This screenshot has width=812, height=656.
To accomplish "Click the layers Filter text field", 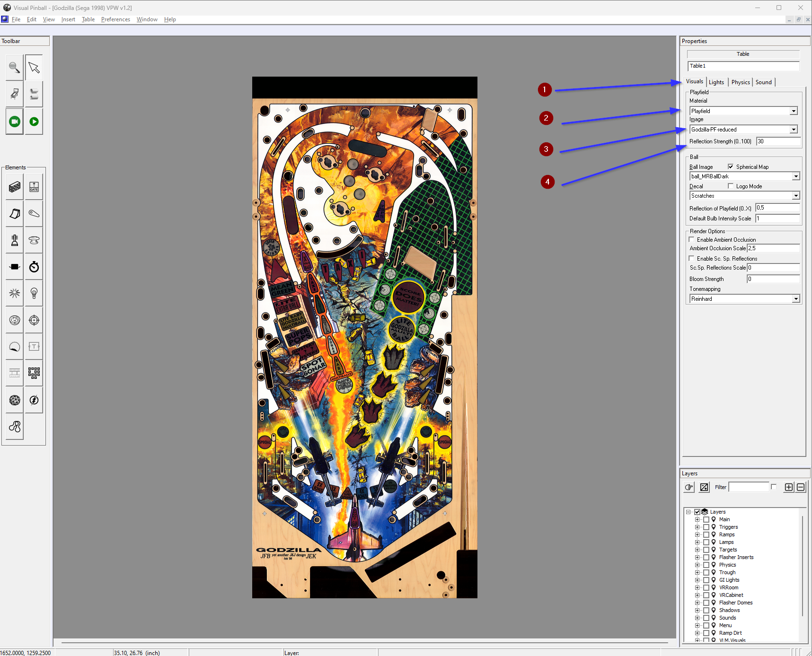I will [x=749, y=487].
